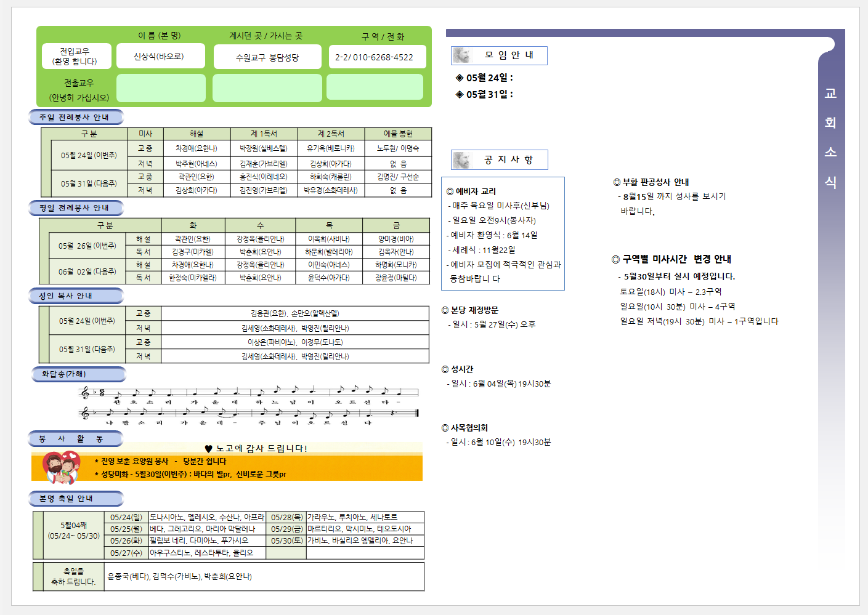Click the row 이상은(파비아노), 이정무(도나도)
The width and height of the screenshot is (868, 615).
pyautogui.click(x=295, y=342)
